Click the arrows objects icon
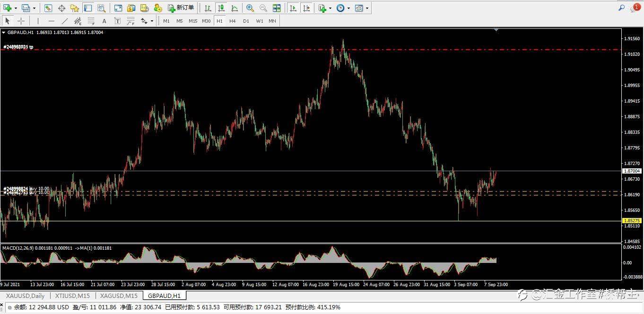644x314 pixels. click(x=144, y=21)
